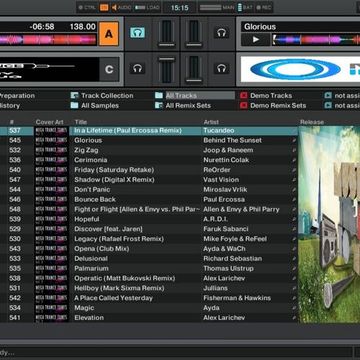Screen dimensions: 360x360
Task: Click artist 'Miroslav Vrlik' cell
Action: point(225,190)
